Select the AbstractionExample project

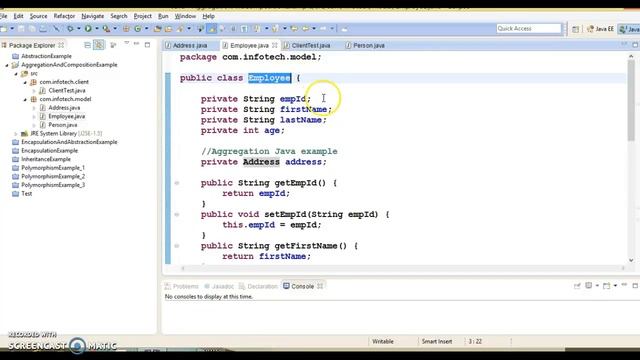point(46,56)
